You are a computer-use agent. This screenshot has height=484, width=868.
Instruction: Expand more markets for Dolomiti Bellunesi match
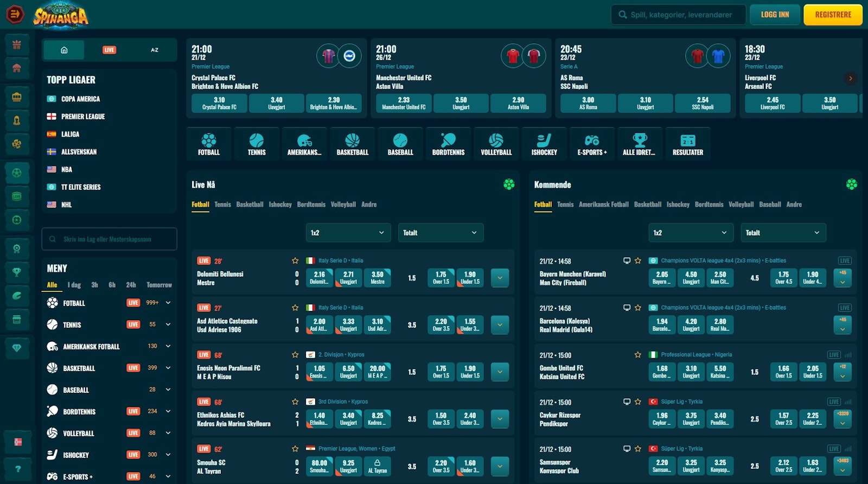(500, 278)
